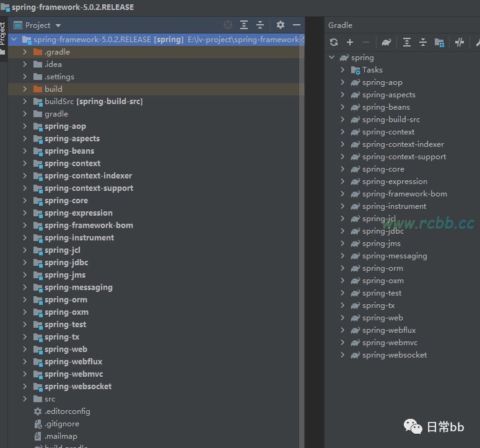
Task: Toggle Gradle offline mode icon
Action: point(460,42)
